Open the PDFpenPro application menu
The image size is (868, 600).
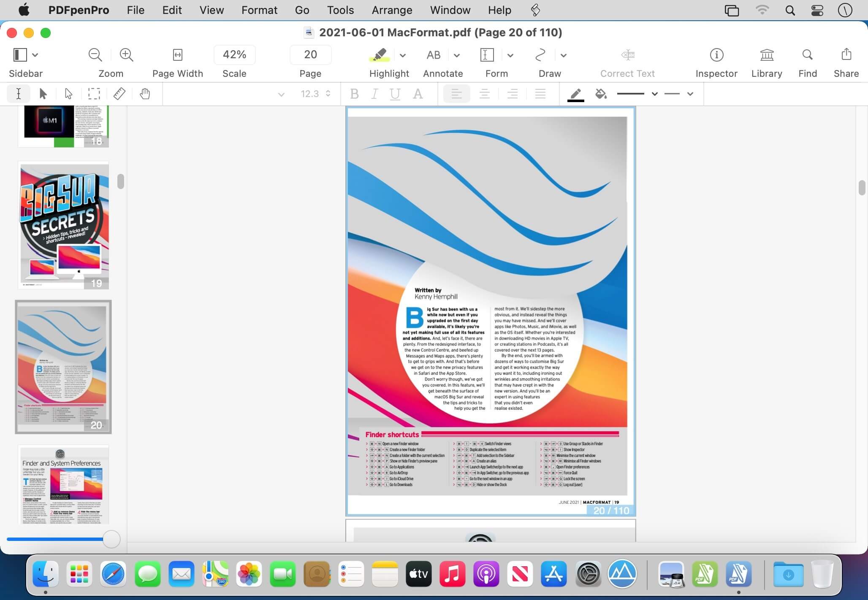pos(79,10)
